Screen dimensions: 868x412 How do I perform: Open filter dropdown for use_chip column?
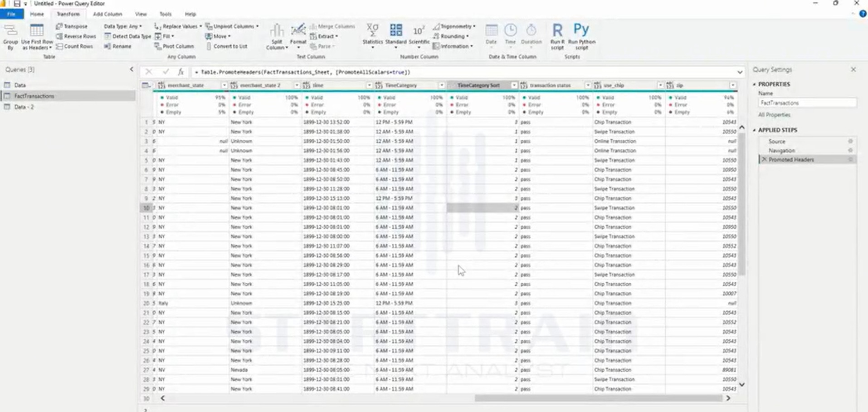[660, 85]
